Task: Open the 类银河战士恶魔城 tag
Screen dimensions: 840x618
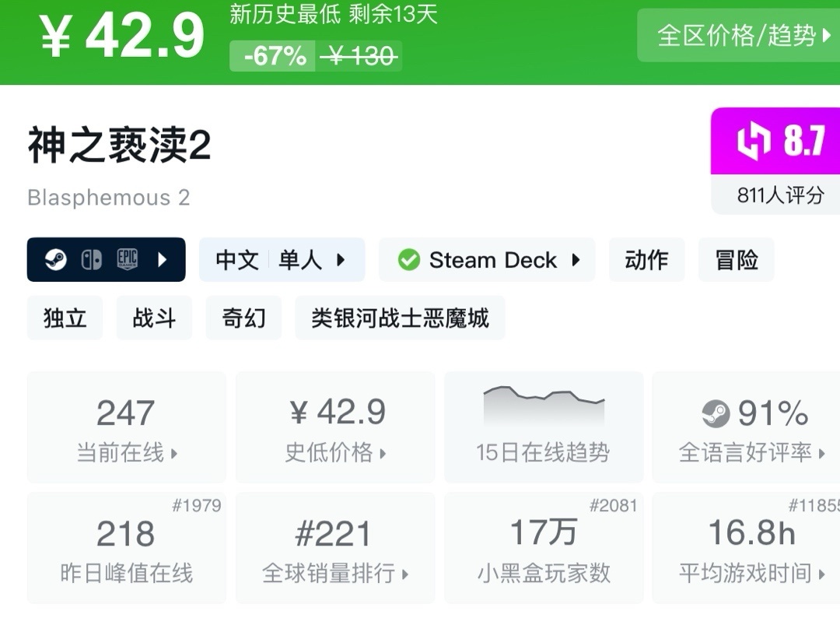Action: point(400,318)
